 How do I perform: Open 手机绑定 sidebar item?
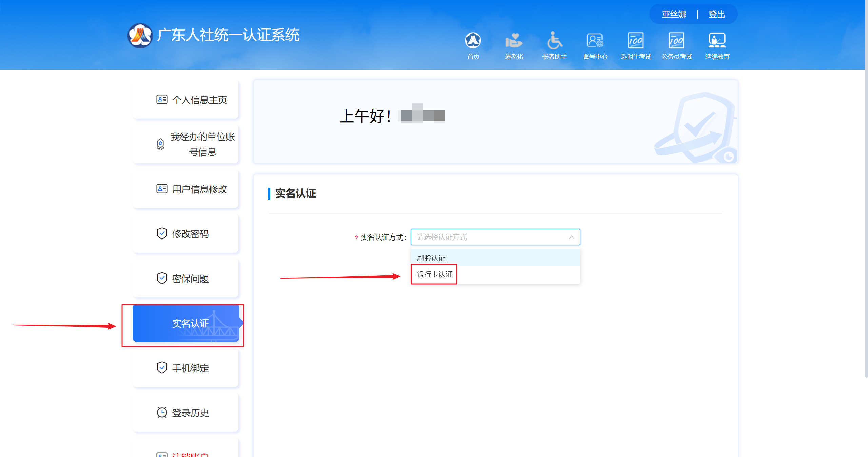[x=190, y=368]
